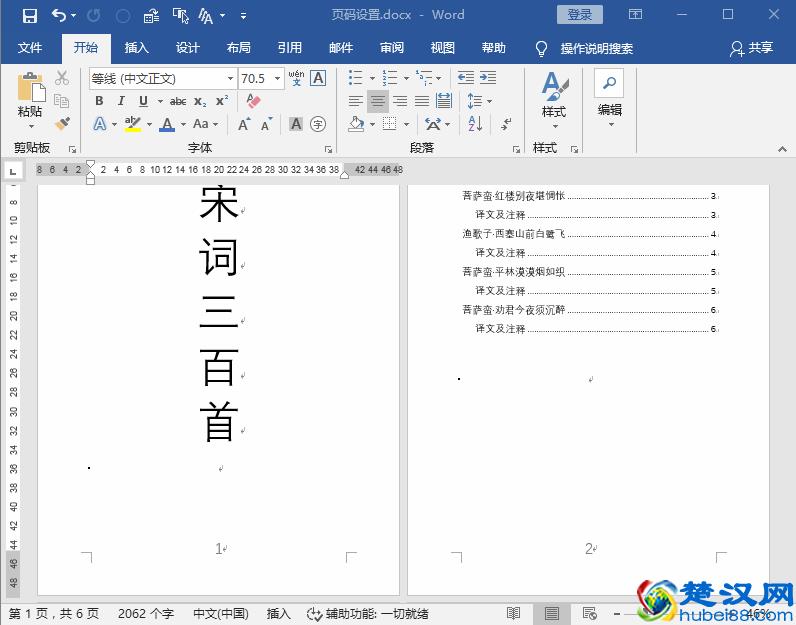Click the tab selector at the ruler corner

tap(13, 171)
